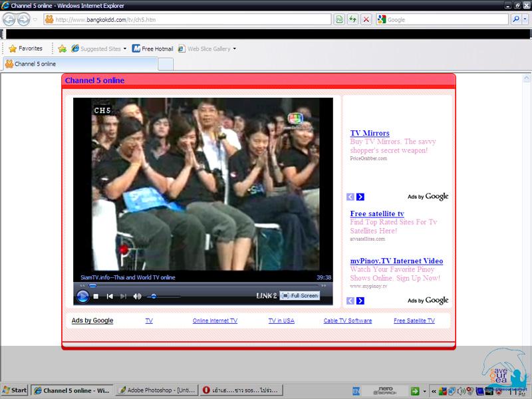
Task: Open the Free satellite tv link
Action: [x=377, y=213]
